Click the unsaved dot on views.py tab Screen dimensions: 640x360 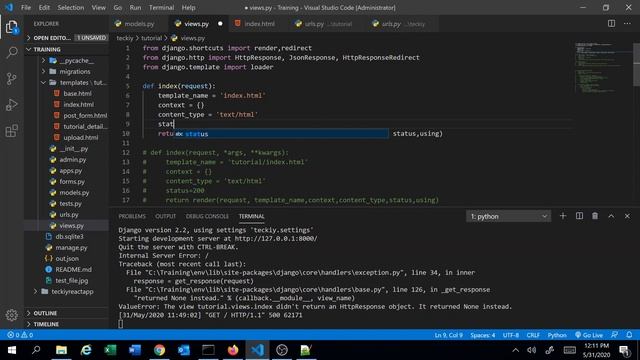[x=220, y=24]
